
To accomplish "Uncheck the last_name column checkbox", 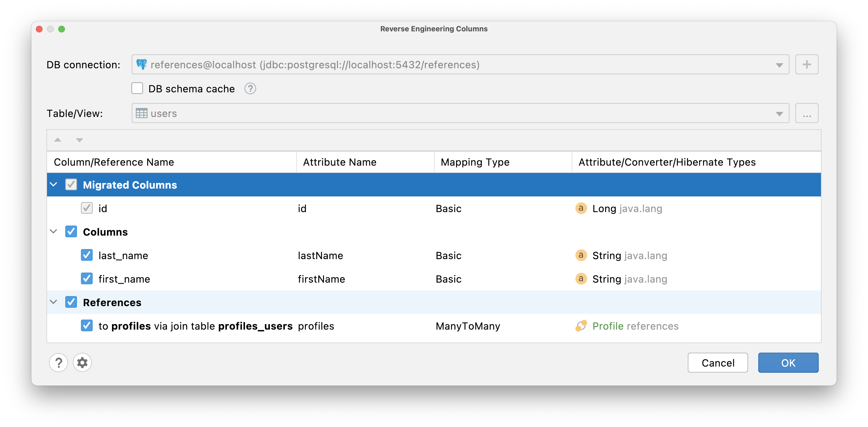I will point(87,255).
